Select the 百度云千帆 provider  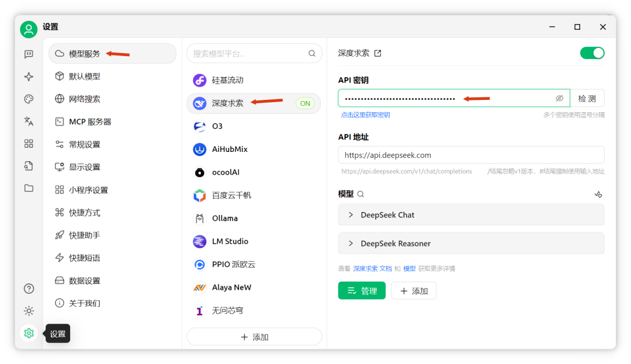click(x=254, y=196)
